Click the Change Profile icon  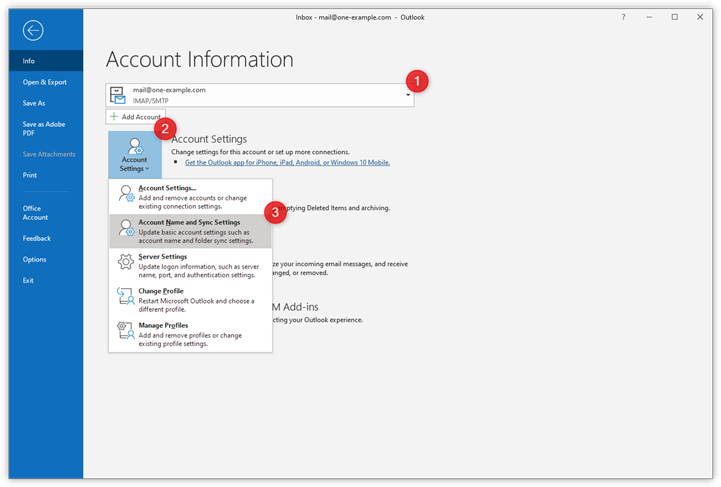[126, 296]
